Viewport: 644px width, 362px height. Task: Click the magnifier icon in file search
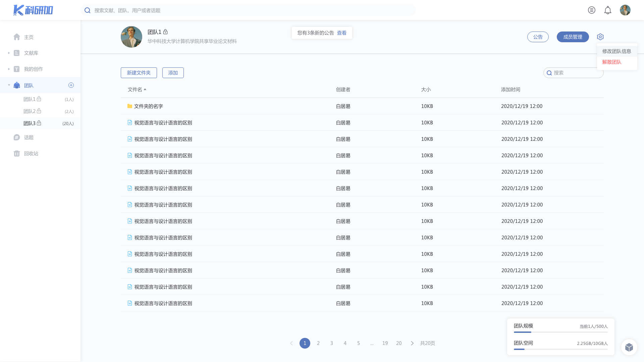pos(549,73)
